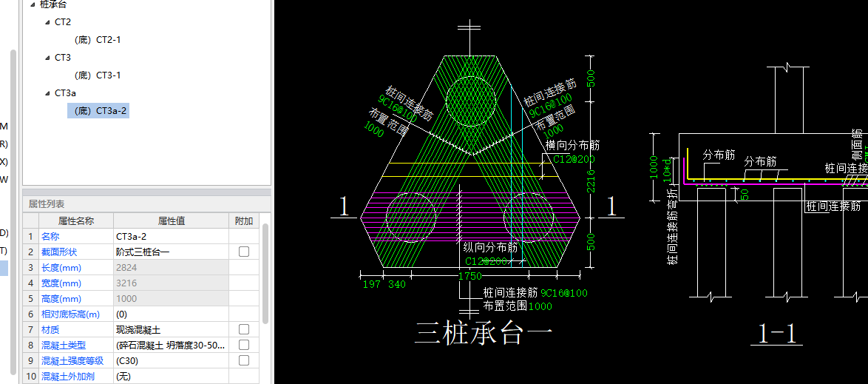Select the (底) CT2-1 tree item
868x384 pixels.
pyautogui.click(x=98, y=40)
